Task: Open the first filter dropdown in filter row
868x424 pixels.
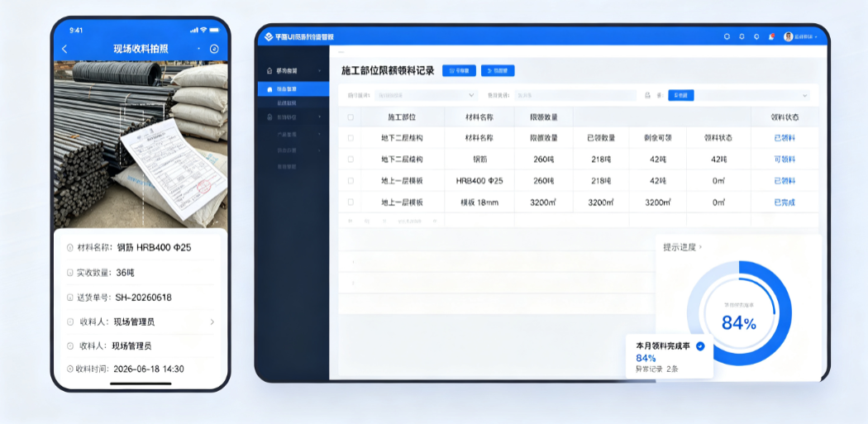Action: coord(426,95)
